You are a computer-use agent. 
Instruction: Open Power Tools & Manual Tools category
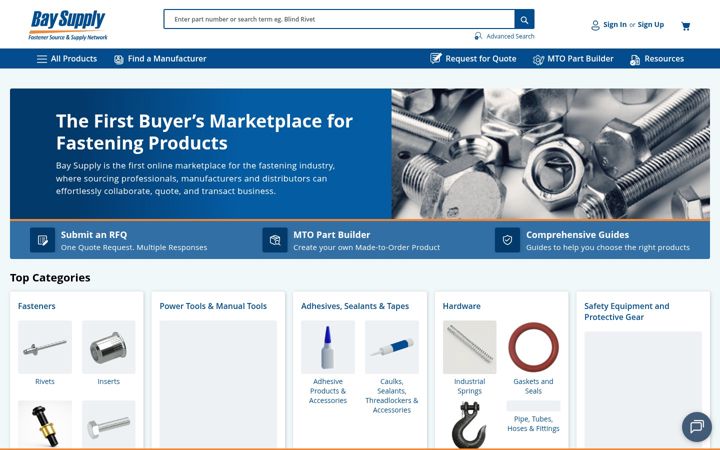pyautogui.click(x=213, y=306)
